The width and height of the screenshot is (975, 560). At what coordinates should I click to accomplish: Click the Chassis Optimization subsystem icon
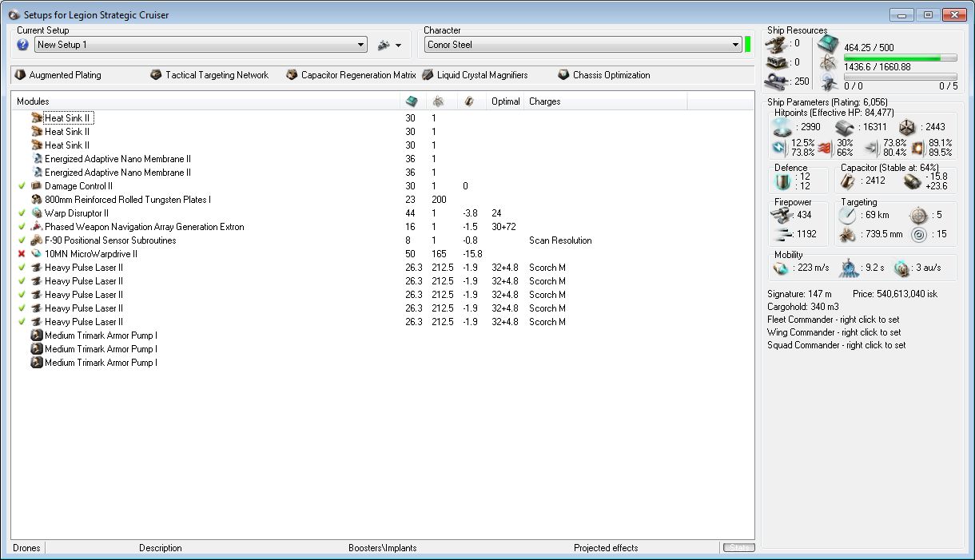tap(564, 75)
